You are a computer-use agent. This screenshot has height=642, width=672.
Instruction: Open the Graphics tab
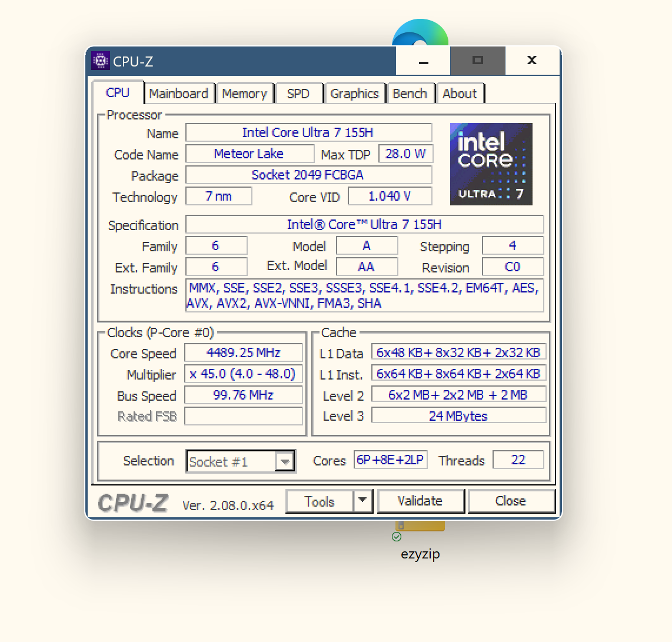click(x=355, y=94)
